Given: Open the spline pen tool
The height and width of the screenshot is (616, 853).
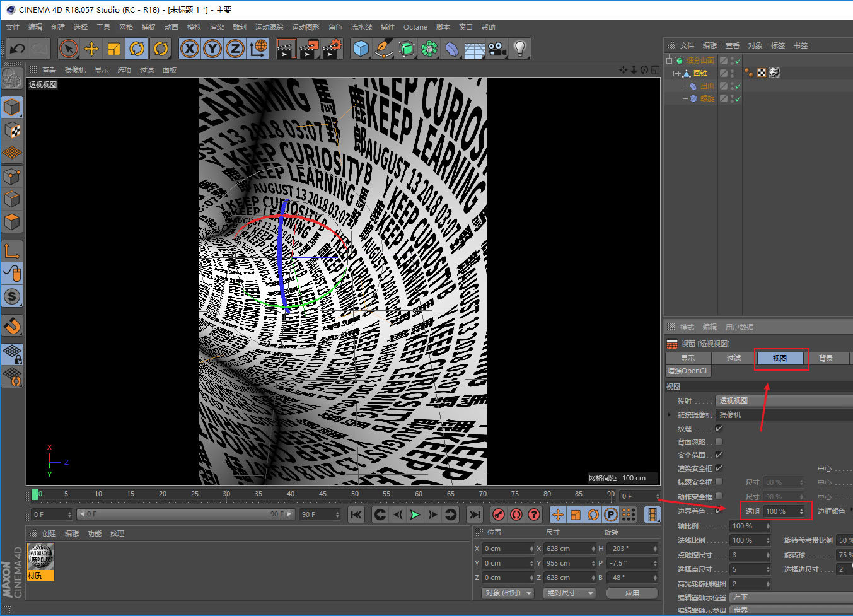Looking at the screenshot, I should [x=384, y=49].
